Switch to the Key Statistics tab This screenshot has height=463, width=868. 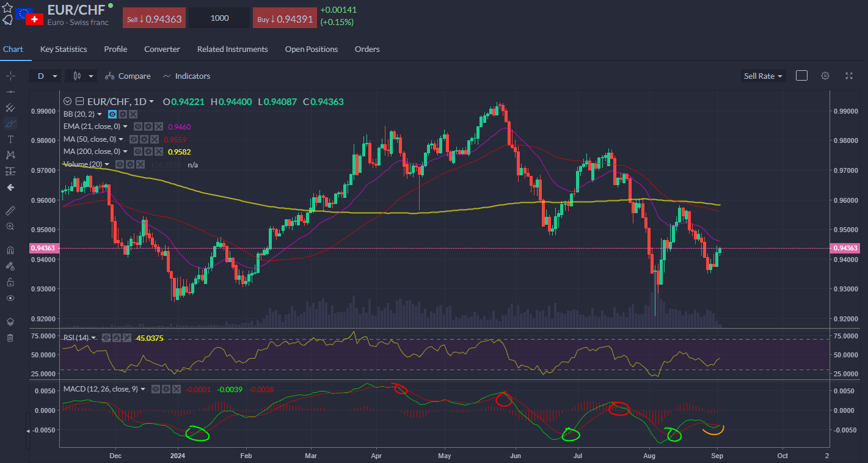pos(64,49)
